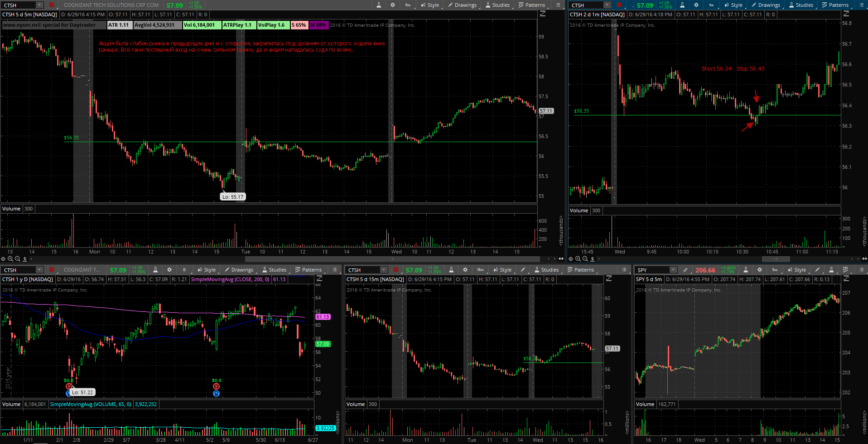Click horizontal scrollbar under 1m CTSH chart
Viewport: 868px width, 444px height.
776,259
